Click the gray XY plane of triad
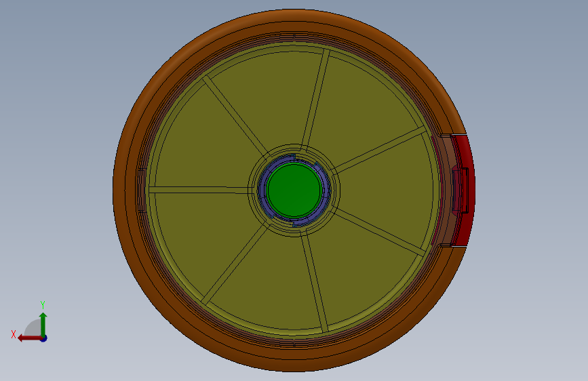Image resolution: width=588 pixels, height=381 pixels. pyautogui.click(x=34, y=328)
